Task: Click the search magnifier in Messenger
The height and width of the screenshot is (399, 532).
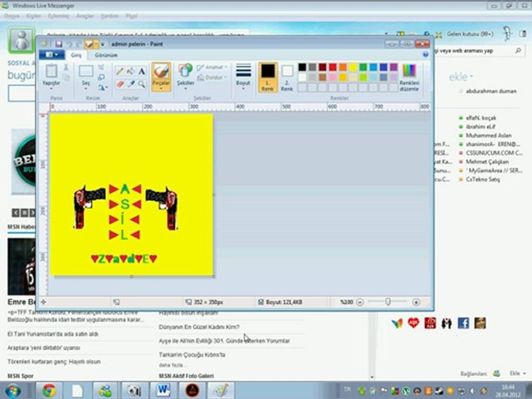Action: (518, 50)
